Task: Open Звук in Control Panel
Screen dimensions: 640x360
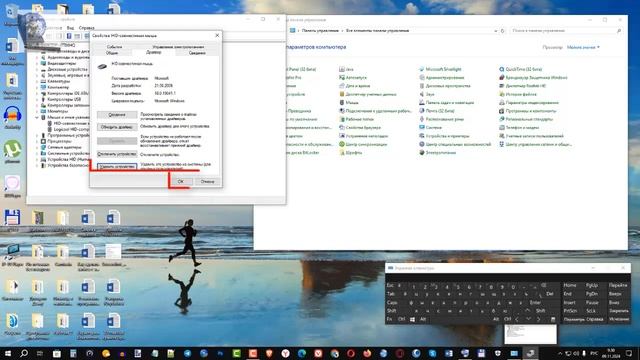Action: (x=427, y=94)
